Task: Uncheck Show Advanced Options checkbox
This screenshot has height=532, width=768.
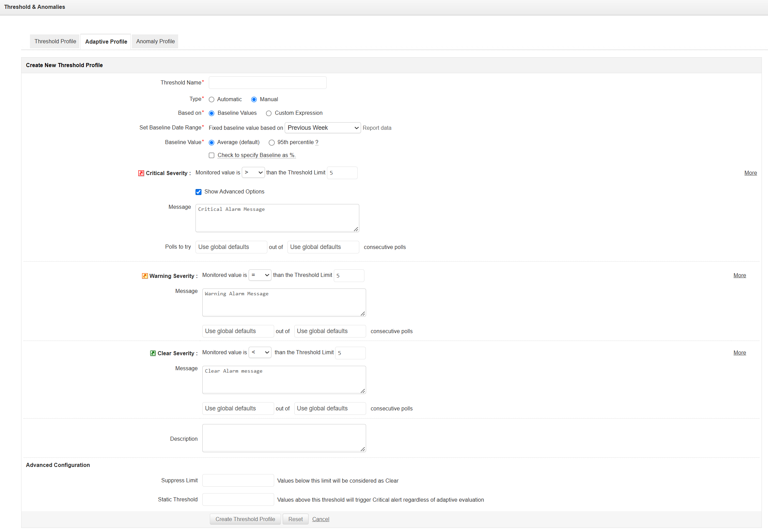Action: (199, 192)
